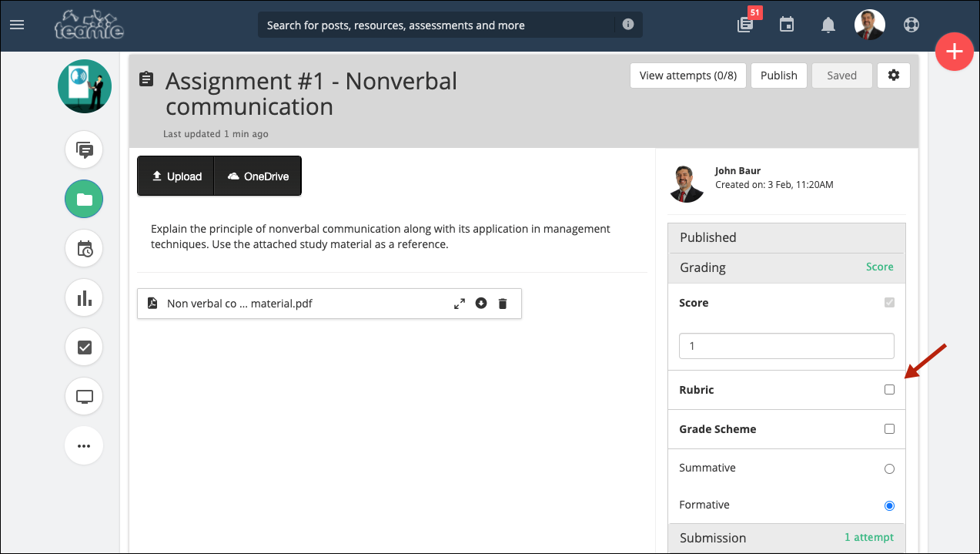Image resolution: width=980 pixels, height=554 pixels.
Task: Select the Formative radio button
Action: [889, 505]
